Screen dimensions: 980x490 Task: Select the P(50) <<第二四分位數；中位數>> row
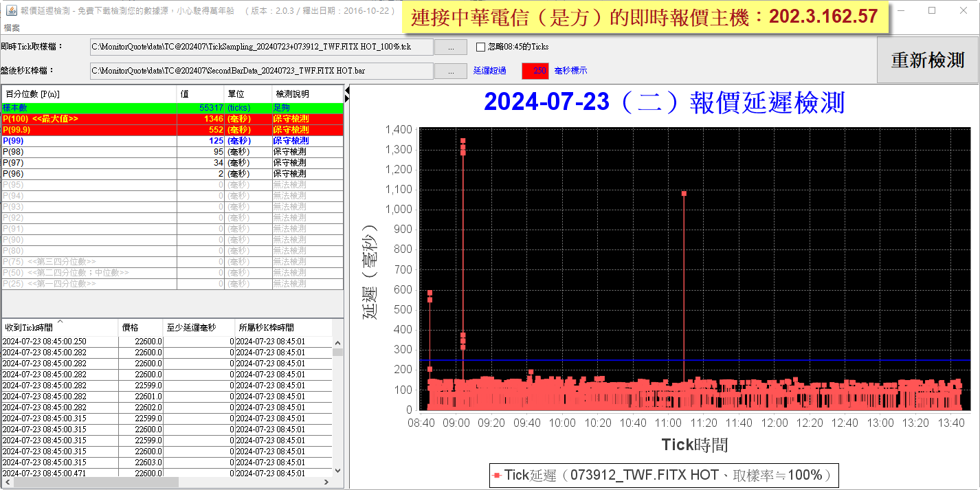172,273
